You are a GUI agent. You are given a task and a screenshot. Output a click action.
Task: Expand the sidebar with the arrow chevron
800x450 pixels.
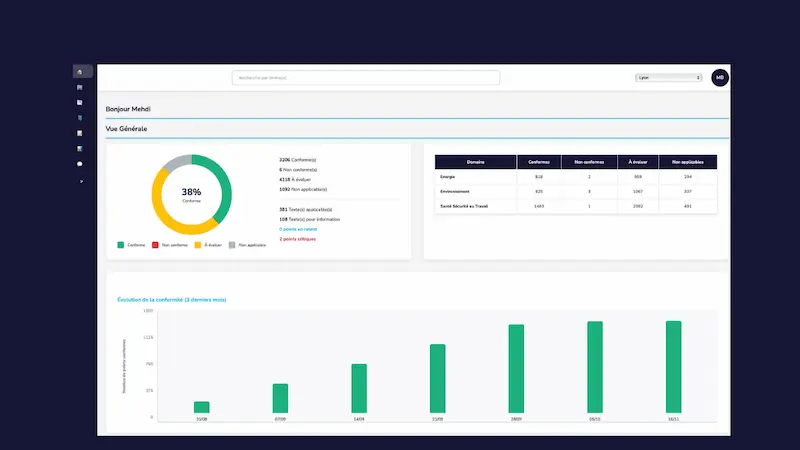(x=81, y=181)
